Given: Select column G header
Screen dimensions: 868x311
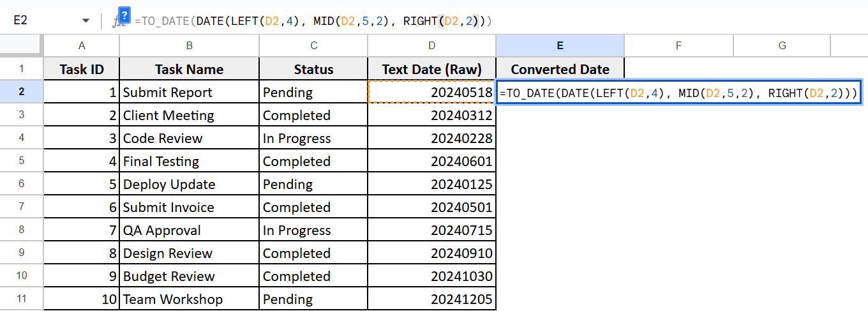Looking at the screenshot, I should click(x=782, y=45).
